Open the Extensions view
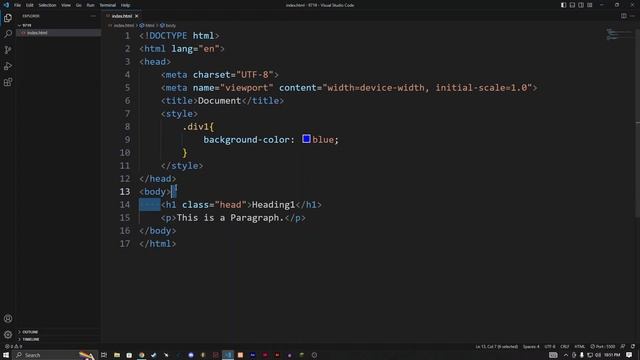 pos(8,82)
